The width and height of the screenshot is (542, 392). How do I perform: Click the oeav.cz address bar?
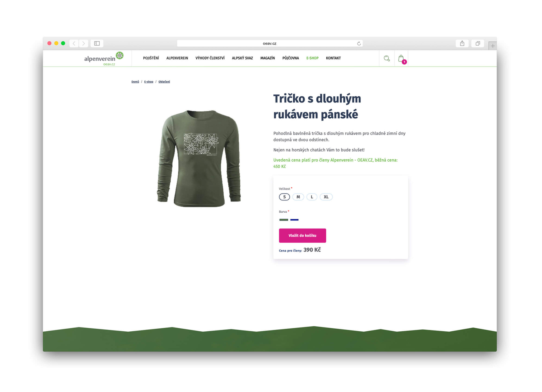(269, 43)
